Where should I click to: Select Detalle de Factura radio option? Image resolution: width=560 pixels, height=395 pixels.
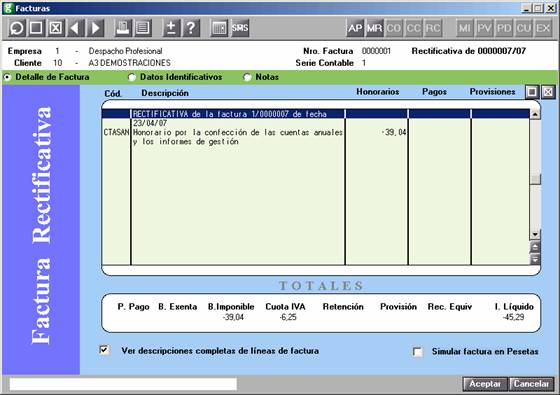pyautogui.click(x=7, y=77)
